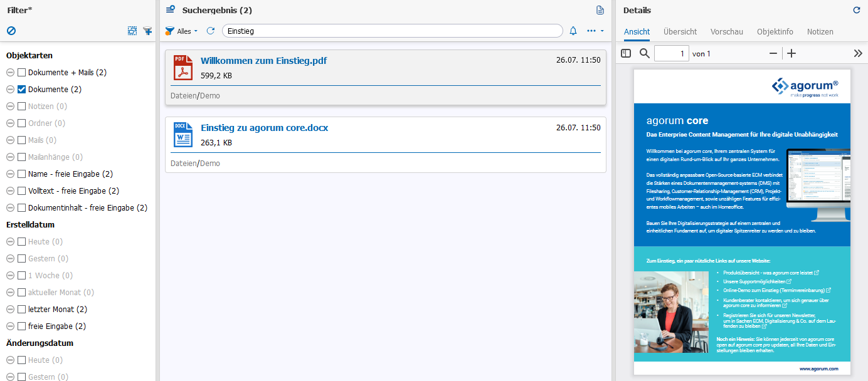Screen dimensions: 868x381
Task: Click the search field containing Einstieg
Action: pos(393,31)
